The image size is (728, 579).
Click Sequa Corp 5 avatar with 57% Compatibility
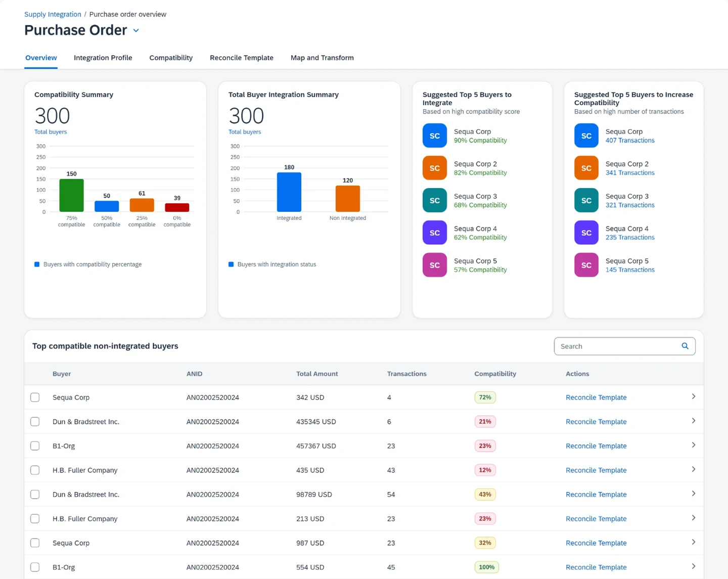[x=435, y=265]
